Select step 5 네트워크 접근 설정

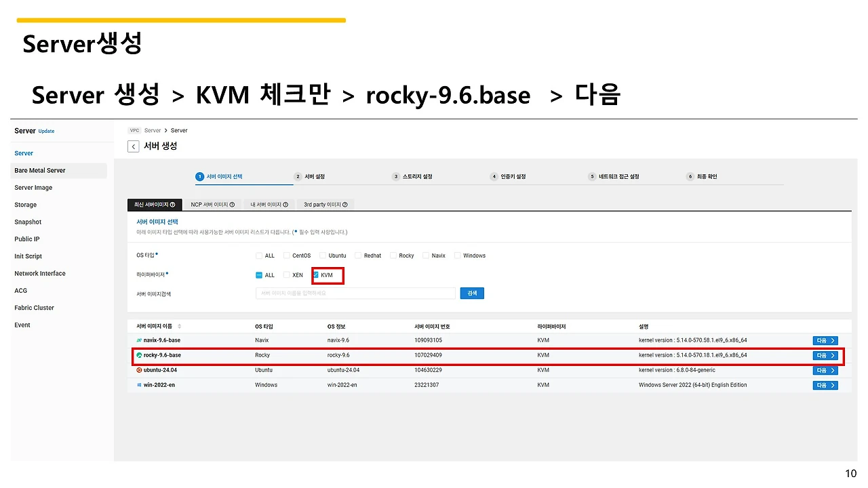coord(614,177)
